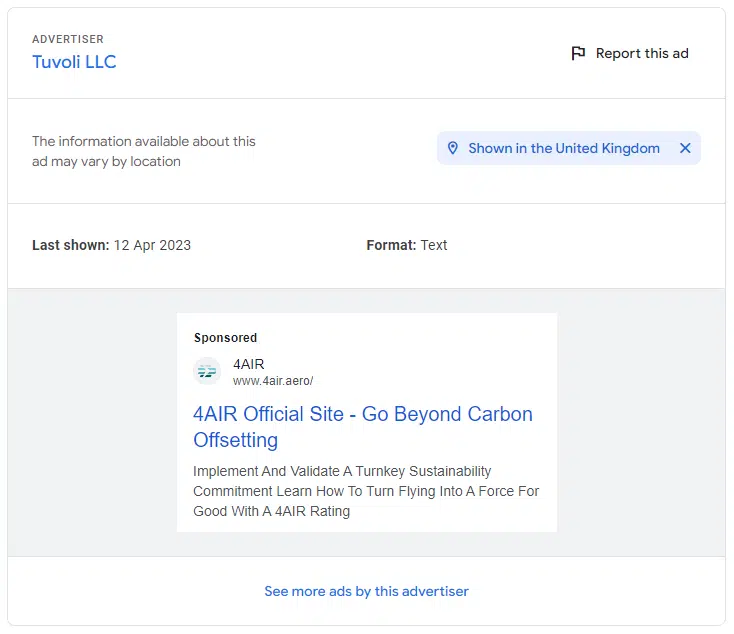Click the 4AIR logo icon in ad
Screen dimensions: 734x634
(207, 371)
